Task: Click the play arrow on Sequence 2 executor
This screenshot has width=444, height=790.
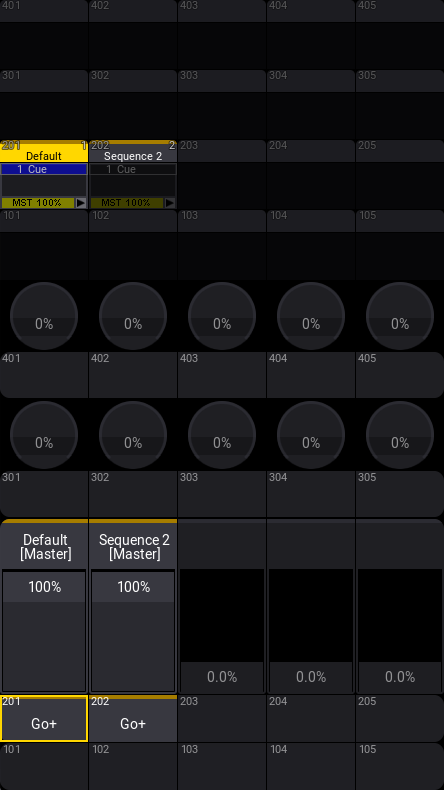Action: tap(170, 203)
